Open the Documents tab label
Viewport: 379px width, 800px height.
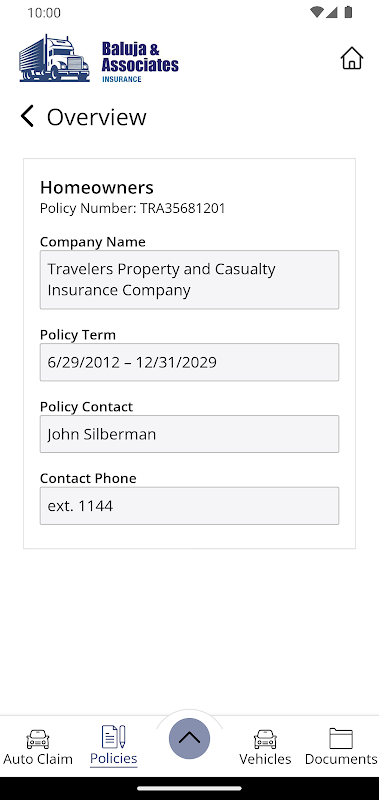pyautogui.click(x=341, y=759)
